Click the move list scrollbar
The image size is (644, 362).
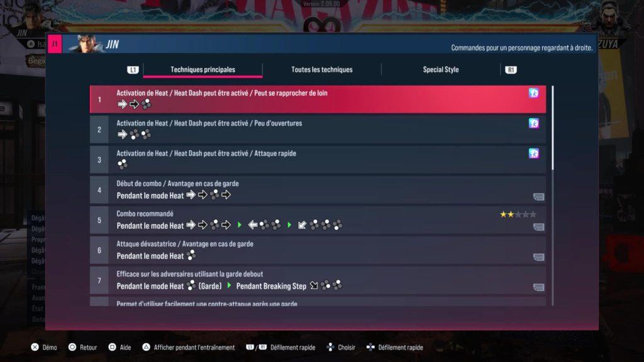tap(553, 128)
